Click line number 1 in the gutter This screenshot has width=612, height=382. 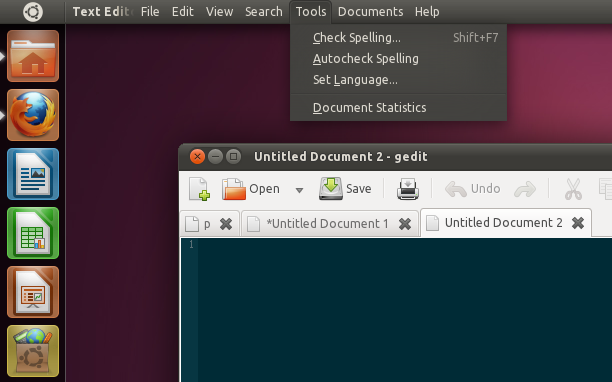click(191, 245)
